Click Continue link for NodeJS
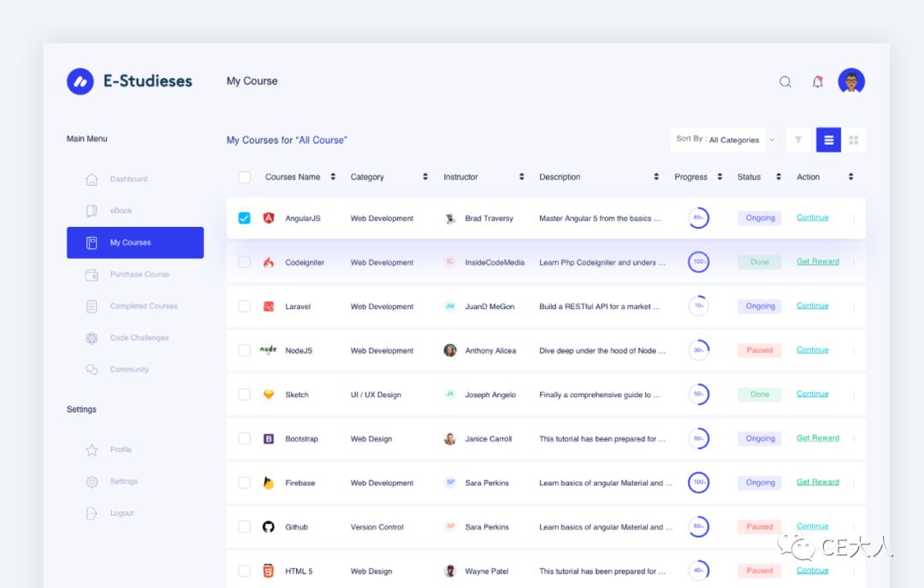 [813, 350]
